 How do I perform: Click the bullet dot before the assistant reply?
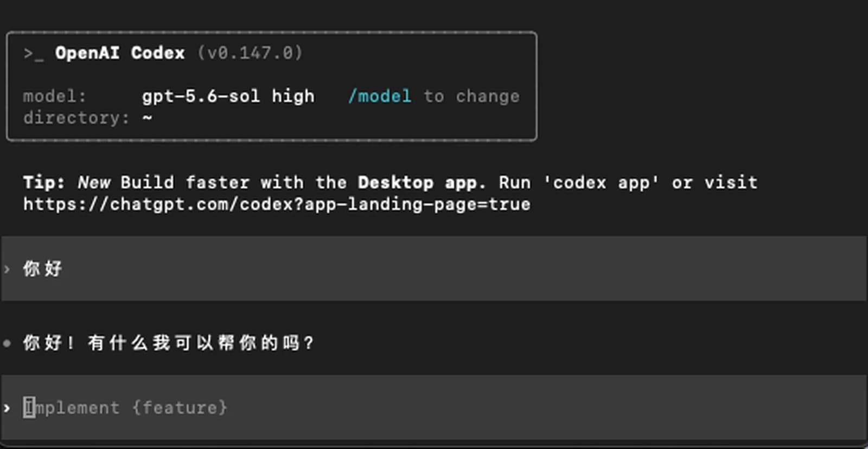coord(7,343)
